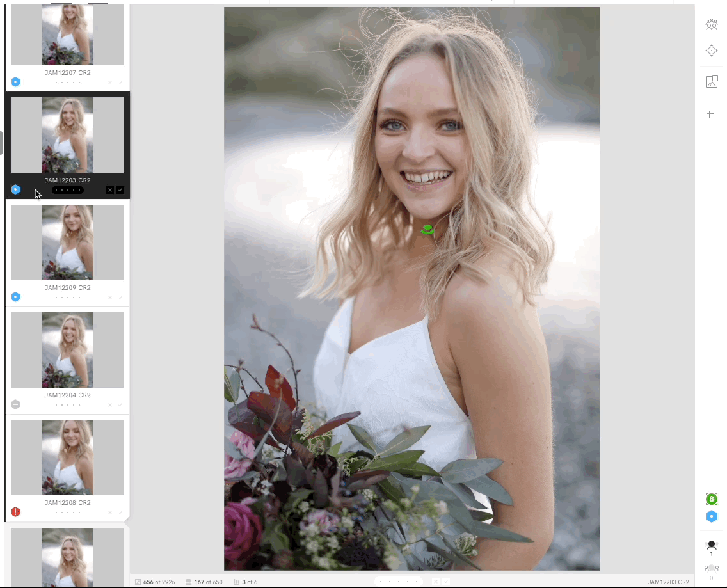Select the partially visible thumbnail below JAM12208.CR2
Viewport: 727px width, 588px height.
tap(68, 557)
